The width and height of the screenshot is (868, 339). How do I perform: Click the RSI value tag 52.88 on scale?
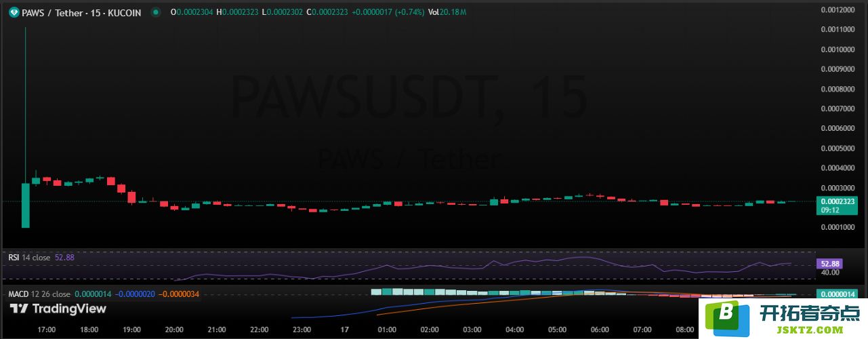pyautogui.click(x=830, y=263)
